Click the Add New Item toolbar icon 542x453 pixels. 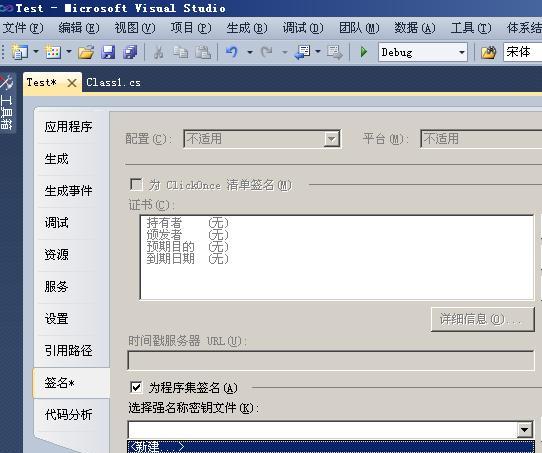(x=53, y=52)
